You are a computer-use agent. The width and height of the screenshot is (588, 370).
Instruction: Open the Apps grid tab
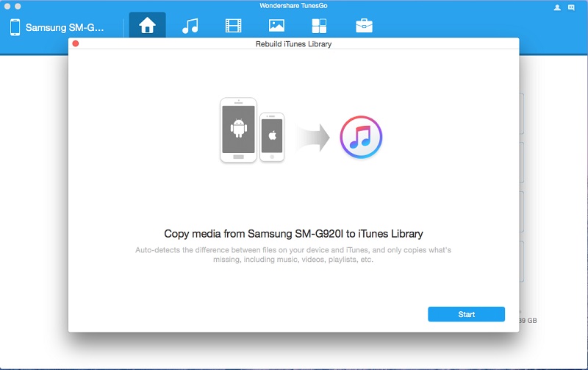pyautogui.click(x=319, y=26)
